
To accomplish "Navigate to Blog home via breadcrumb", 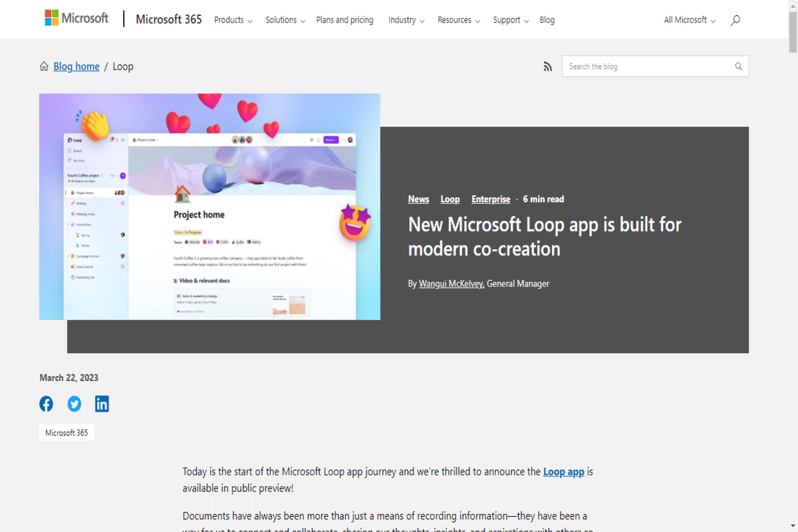I will [76, 66].
